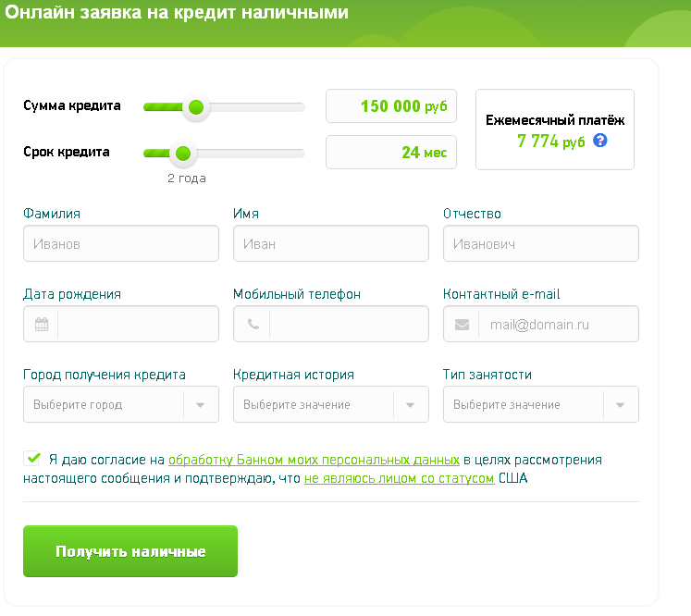691x616 pixels.
Task: Click the 'Мобильный телефон' number input
Action: pos(347,325)
